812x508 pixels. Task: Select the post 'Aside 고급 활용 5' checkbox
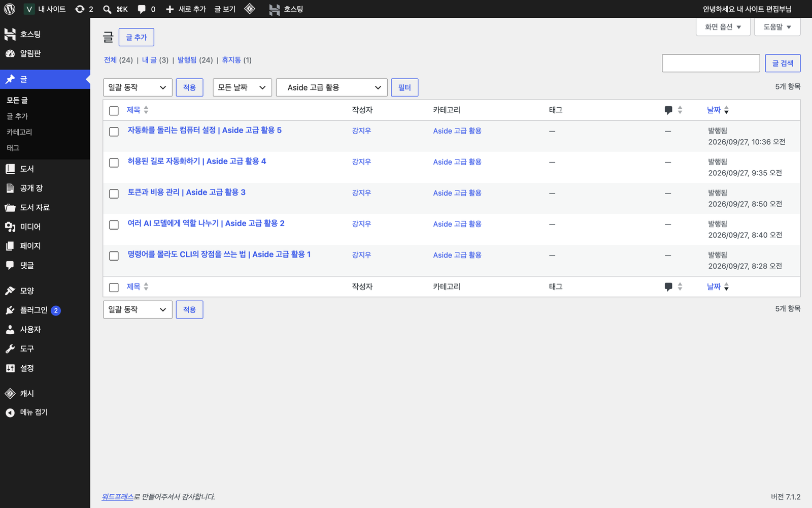pyautogui.click(x=114, y=132)
